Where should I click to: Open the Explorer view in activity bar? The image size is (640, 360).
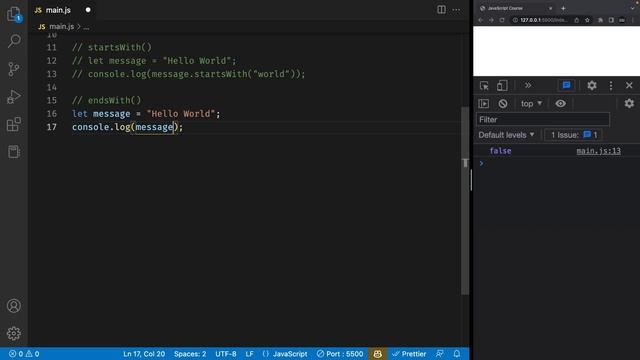(x=14, y=14)
